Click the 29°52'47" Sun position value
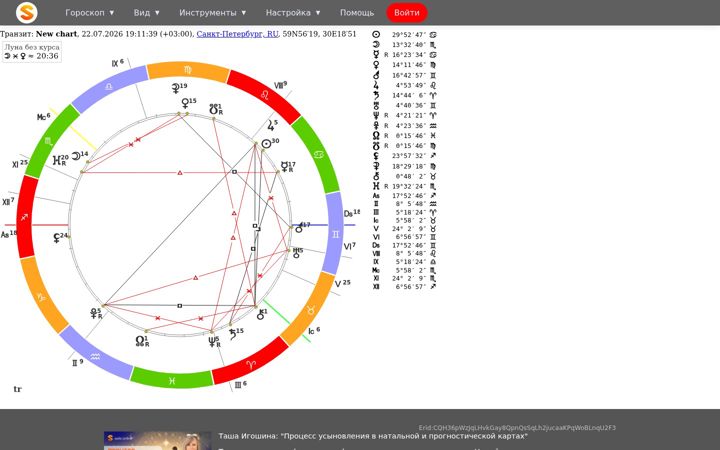 (409, 34)
